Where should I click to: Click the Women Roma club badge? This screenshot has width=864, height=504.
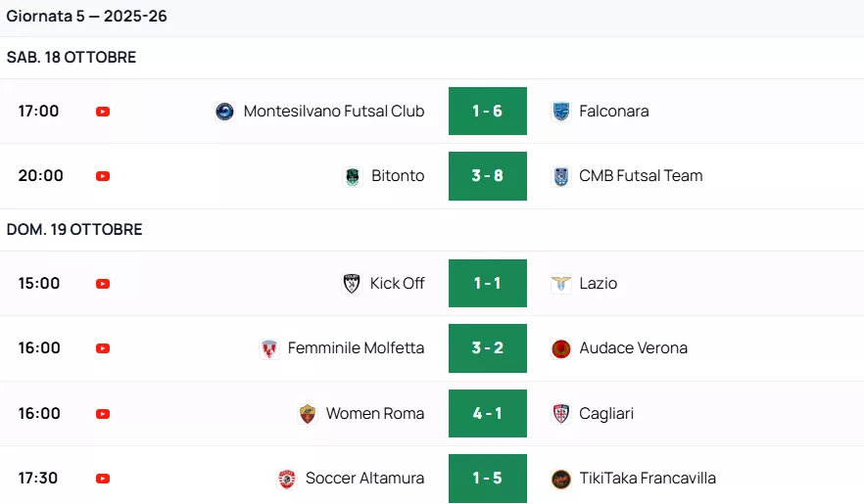point(308,414)
